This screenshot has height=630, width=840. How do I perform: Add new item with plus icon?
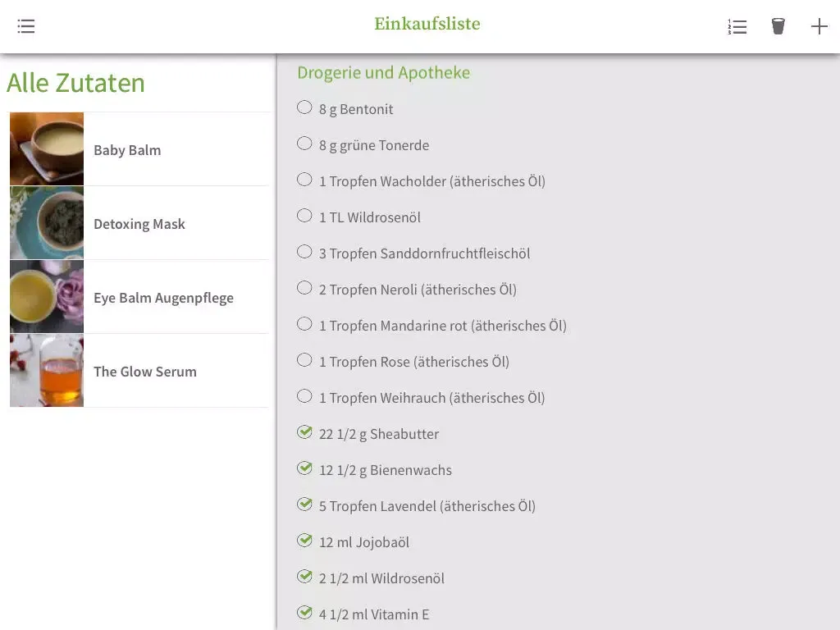tap(819, 26)
